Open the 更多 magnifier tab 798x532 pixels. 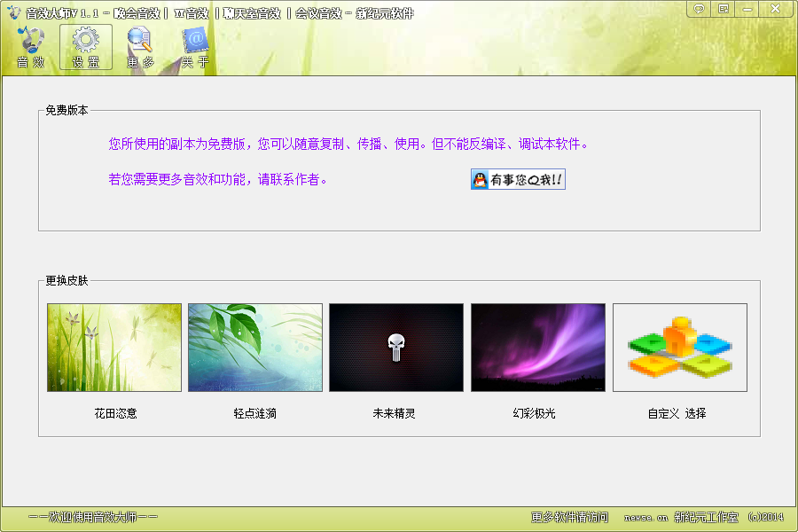pyautogui.click(x=140, y=47)
